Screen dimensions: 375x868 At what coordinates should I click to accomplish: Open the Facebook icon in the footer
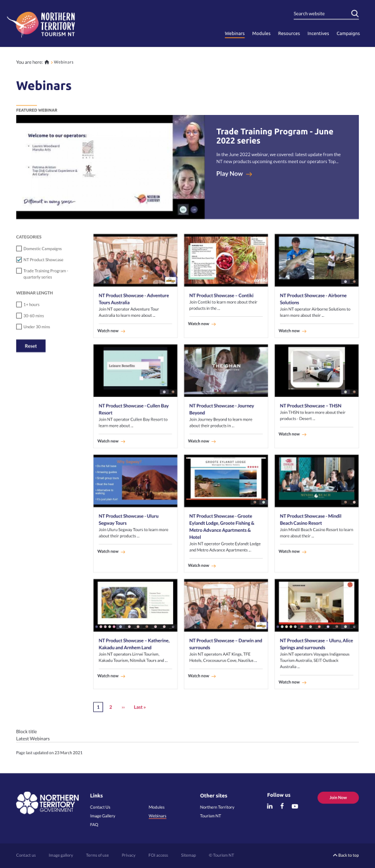pos(282,806)
